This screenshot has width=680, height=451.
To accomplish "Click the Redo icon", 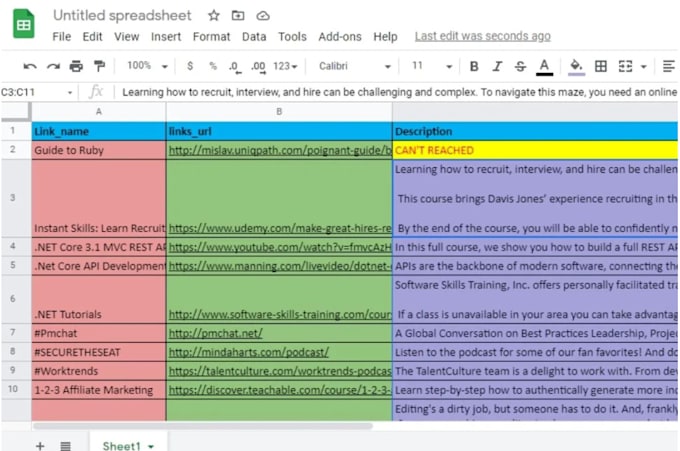I will click(x=53, y=66).
